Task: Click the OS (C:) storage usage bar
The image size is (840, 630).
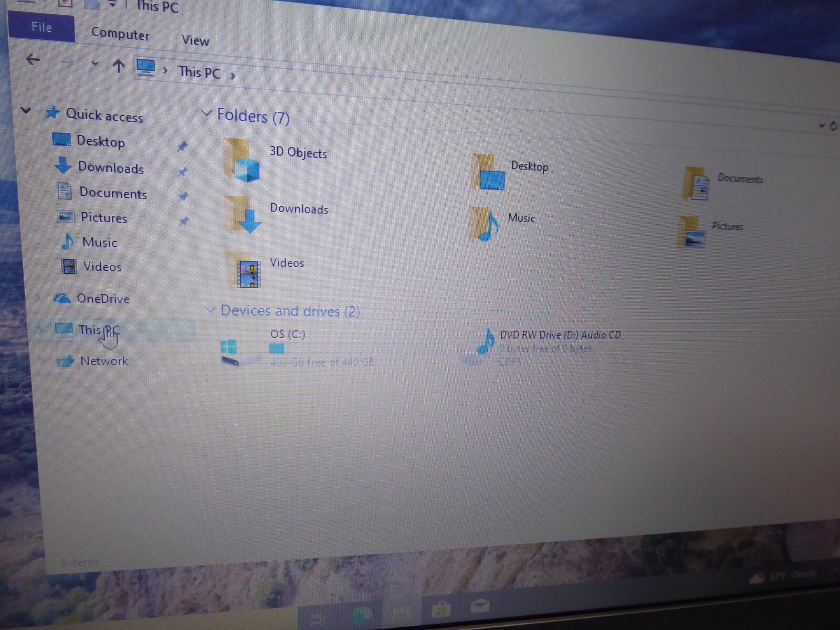Action: [356, 348]
